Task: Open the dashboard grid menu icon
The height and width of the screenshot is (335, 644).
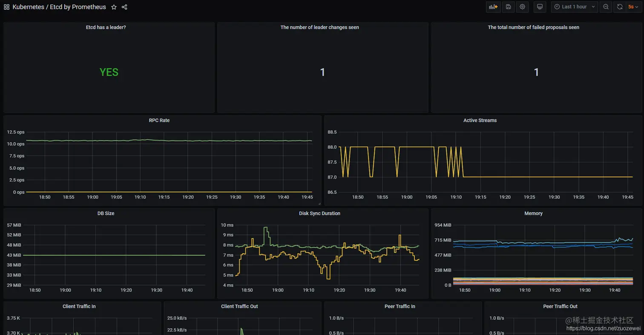Action: point(7,7)
